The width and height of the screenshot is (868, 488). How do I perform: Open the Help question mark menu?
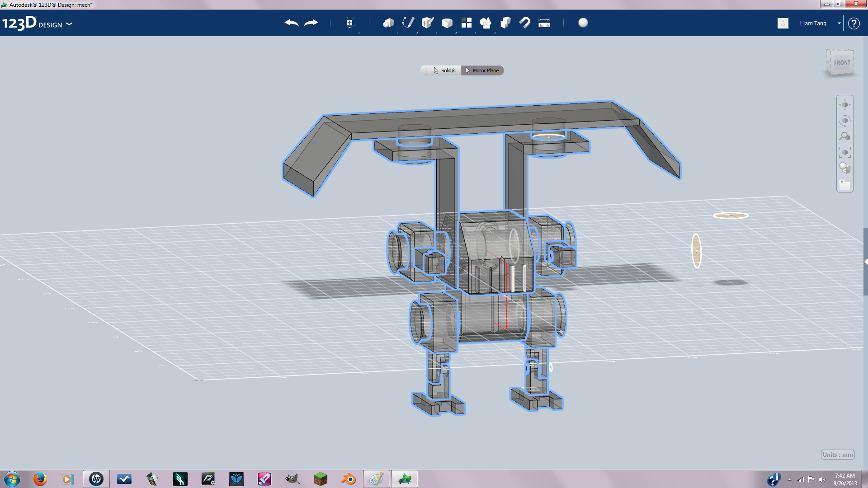[x=854, y=23]
